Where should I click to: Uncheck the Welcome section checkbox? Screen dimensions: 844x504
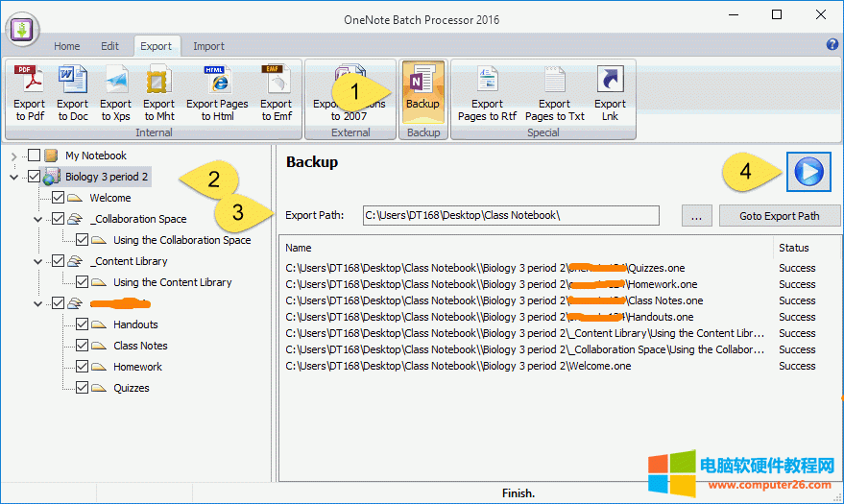[58, 198]
